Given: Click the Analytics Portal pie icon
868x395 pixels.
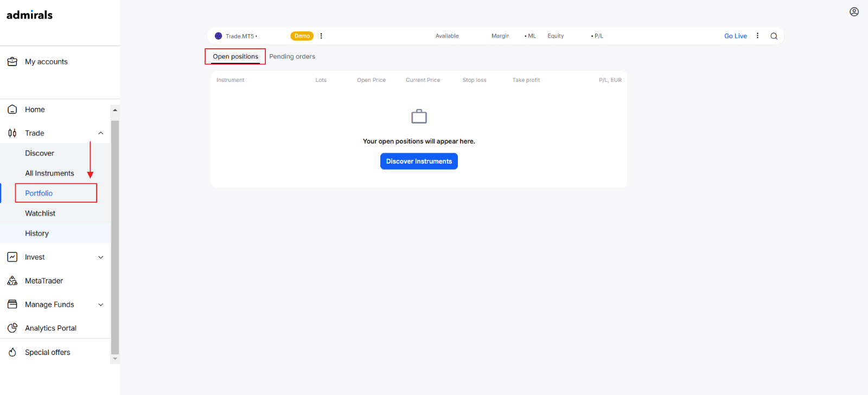Looking at the screenshot, I should pos(12,328).
